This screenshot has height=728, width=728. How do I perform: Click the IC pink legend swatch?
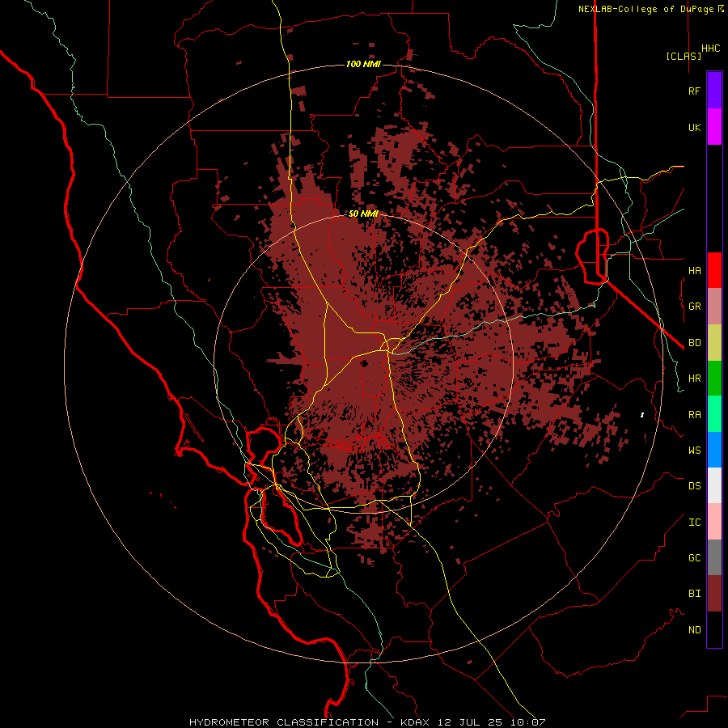714,522
